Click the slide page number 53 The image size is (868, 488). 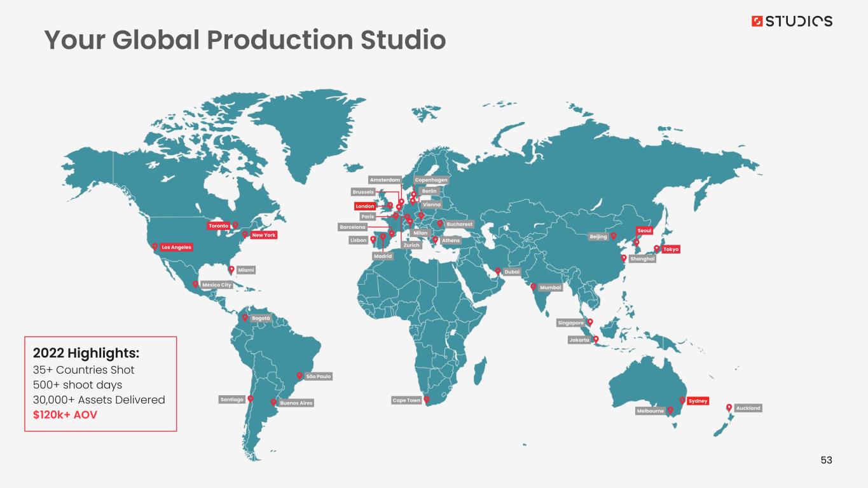tap(826, 460)
